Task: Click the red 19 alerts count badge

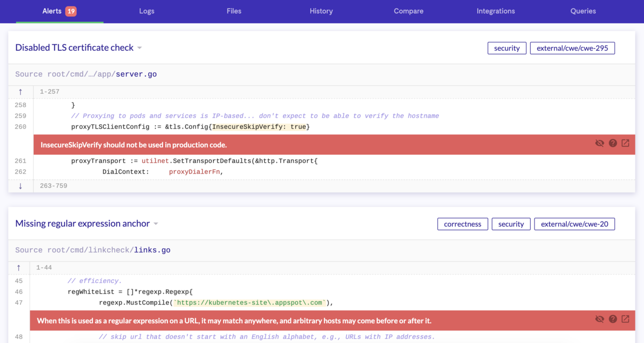Action: (71, 11)
